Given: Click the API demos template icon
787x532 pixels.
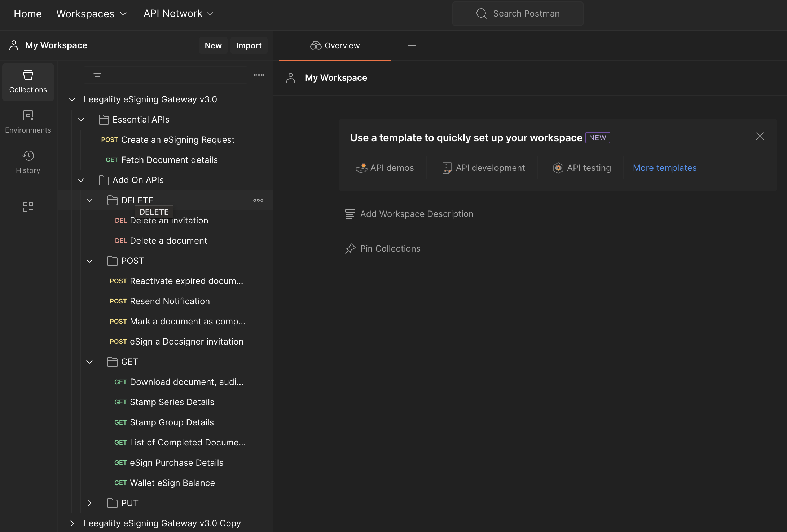Looking at the screenshot, I should click(361, 168).
